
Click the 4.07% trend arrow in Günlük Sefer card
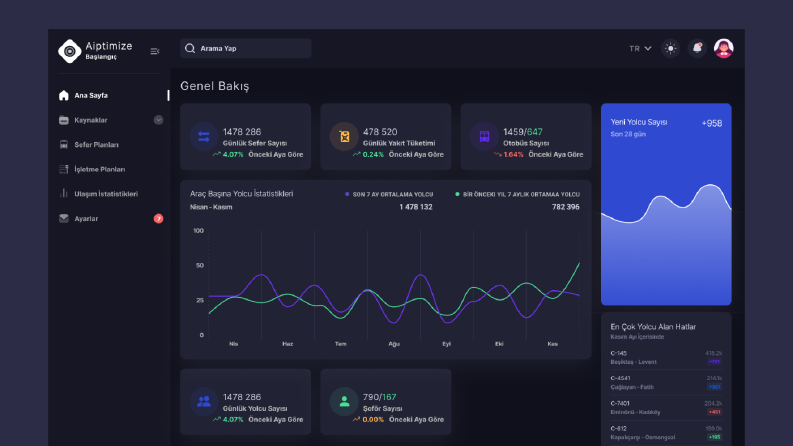point(216,154)
